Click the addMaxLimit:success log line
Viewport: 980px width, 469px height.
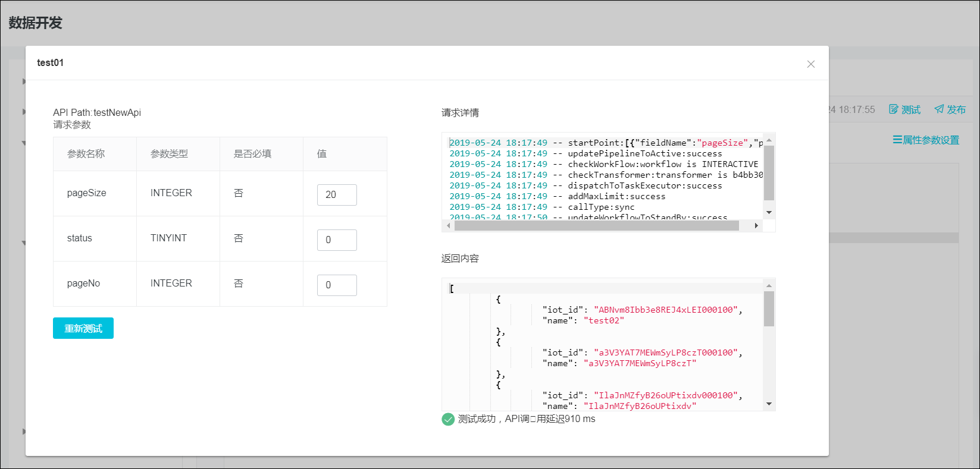[x=558, y=196]
